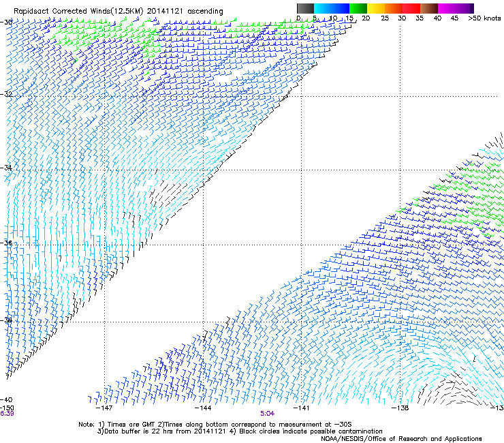Click the '15' legend scale label
This screenshot has width=504, height=443.
click(x=349, y=18)
